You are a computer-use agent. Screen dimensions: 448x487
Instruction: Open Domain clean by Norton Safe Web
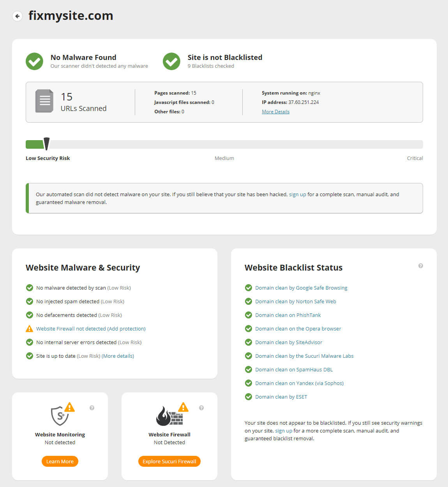coord(295,301)
